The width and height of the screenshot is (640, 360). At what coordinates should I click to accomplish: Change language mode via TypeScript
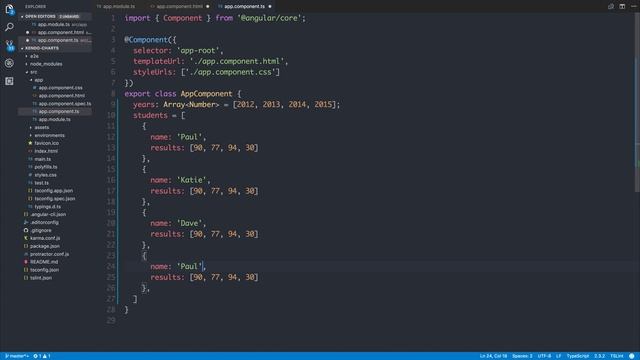coord(578,356)
